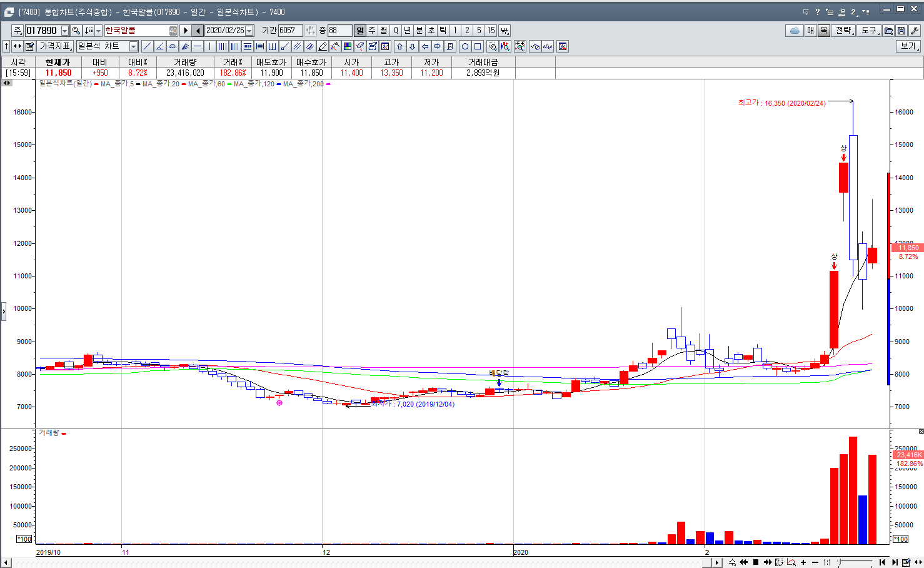The height and width of the screenshot is (568, 924).
Task: Open the 일본식 차트 chart type dropdown
Action: (133, 46)
